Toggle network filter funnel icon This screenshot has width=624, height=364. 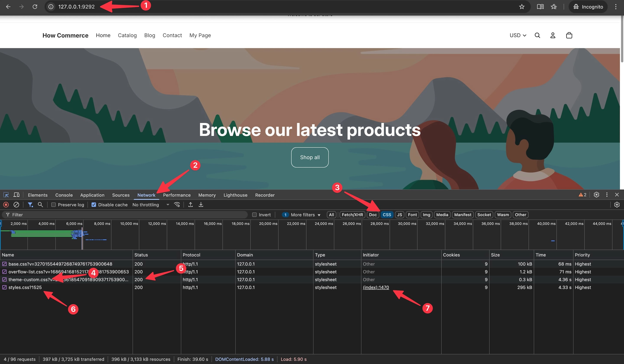coord(30,205)
